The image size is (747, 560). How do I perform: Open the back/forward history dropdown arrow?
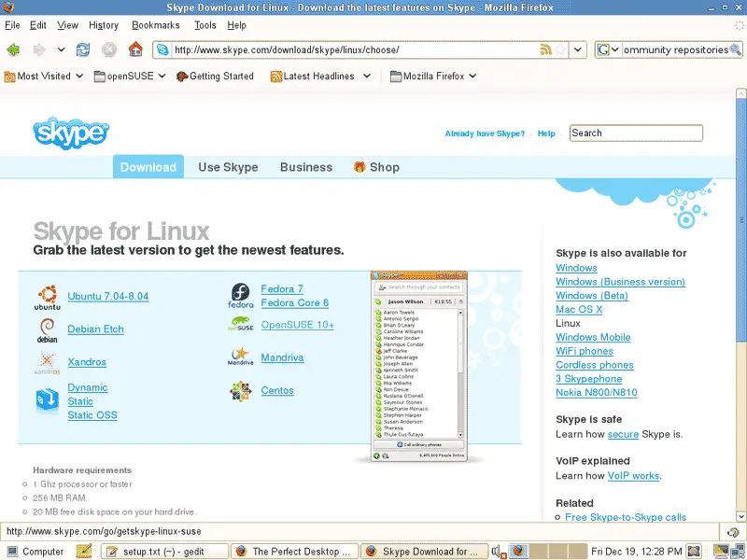61,49
